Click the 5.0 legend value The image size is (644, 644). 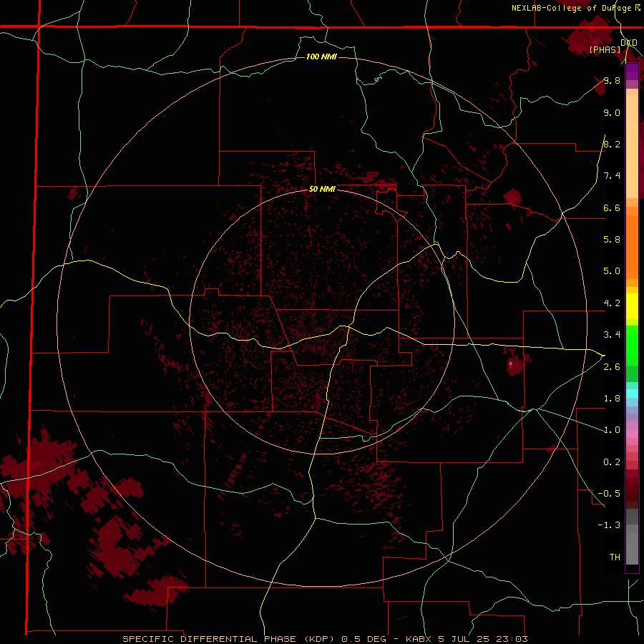click(612, 271)
